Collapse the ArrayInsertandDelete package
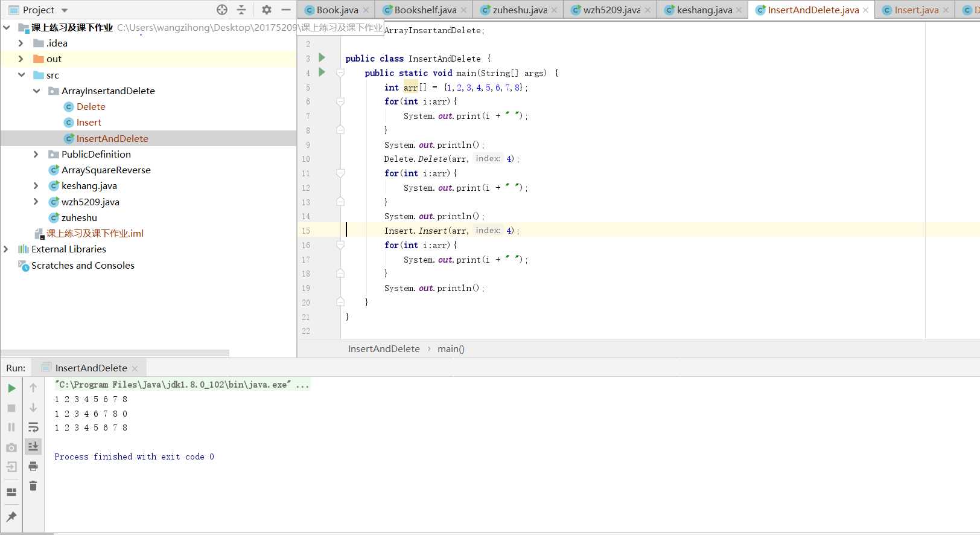 click(x=36, y=91)
